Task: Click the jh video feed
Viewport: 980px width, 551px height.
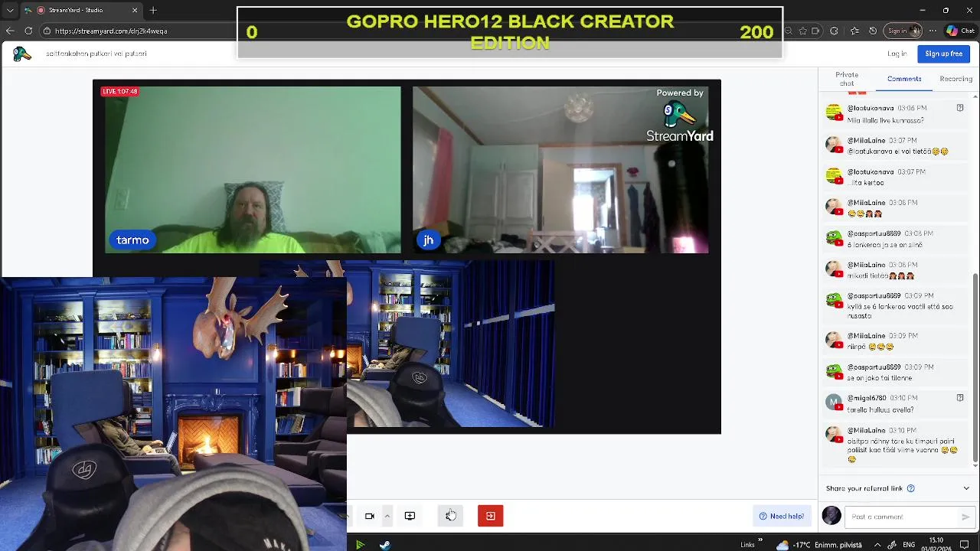Action: pyautogui.click(x=560, y=169)
